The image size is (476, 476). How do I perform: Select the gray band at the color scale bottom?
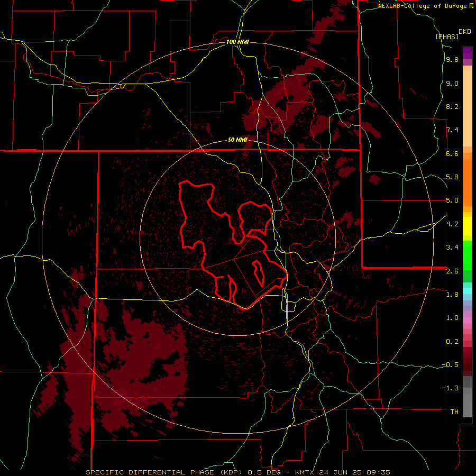pyautogui.click(x=467, y=402)
